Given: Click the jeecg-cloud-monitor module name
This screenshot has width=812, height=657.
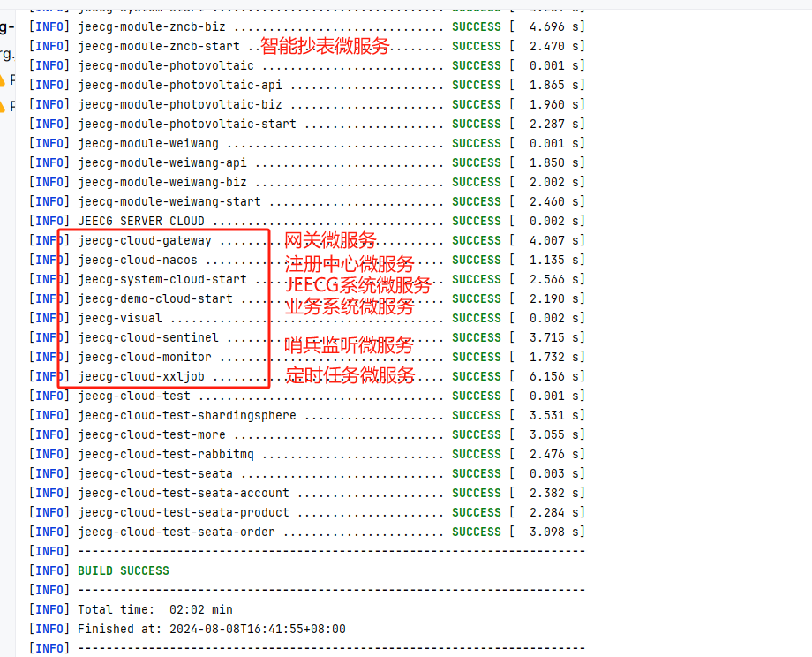Looking at the screenshot, I should [145, 357].
